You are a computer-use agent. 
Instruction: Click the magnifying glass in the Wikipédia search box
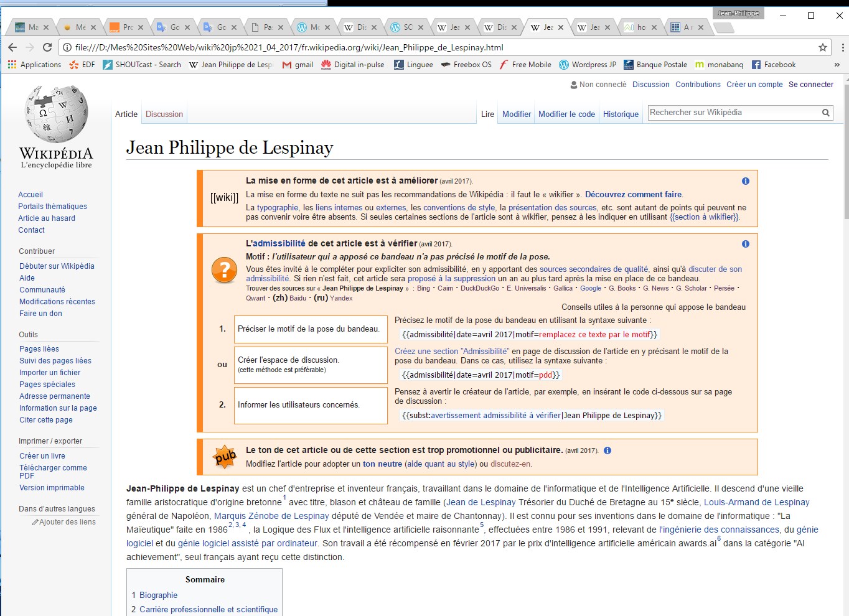tap(825, 113)
